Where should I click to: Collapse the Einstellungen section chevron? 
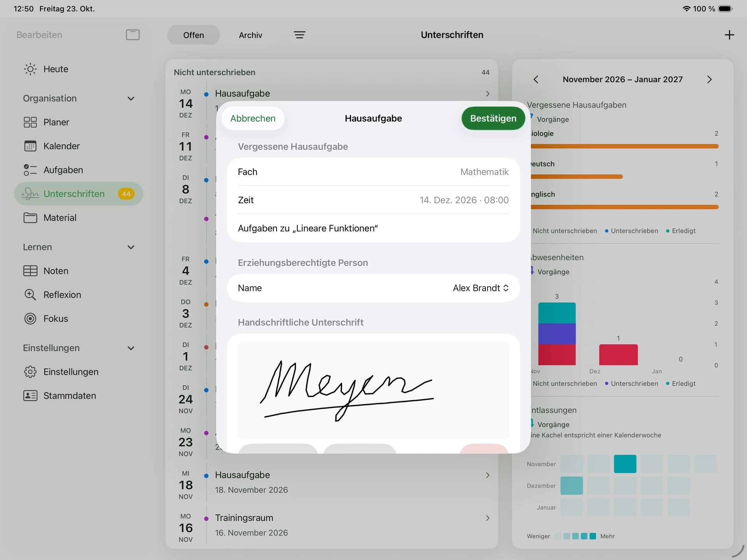point(131,348)
